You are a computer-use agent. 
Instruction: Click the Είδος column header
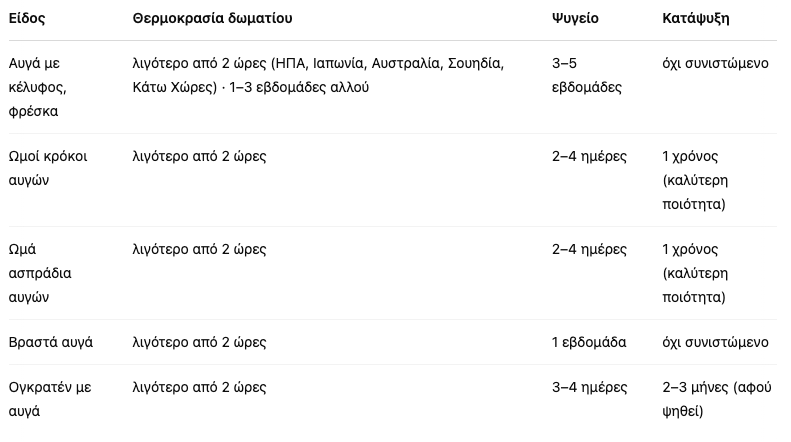click(x=27, y=19)
